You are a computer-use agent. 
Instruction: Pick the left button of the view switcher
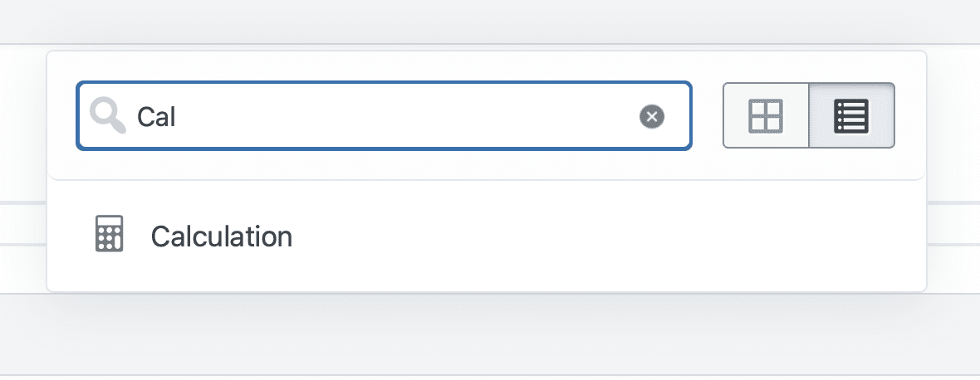(x=766, y=116)
